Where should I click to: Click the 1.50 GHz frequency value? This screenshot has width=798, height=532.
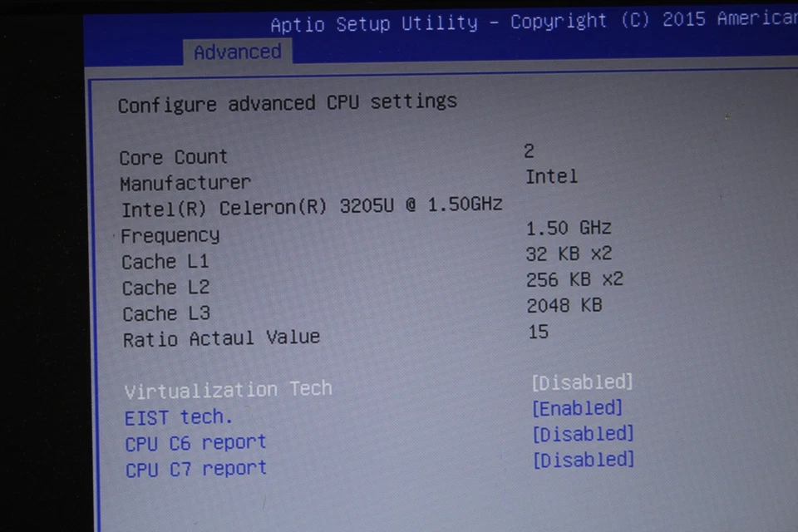pos(569,228)
